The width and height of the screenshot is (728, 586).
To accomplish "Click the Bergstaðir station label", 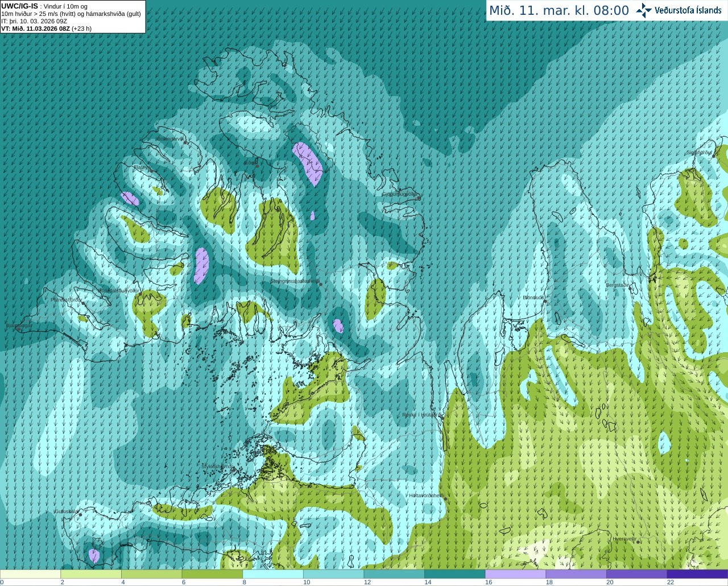I will pos(618,285).
